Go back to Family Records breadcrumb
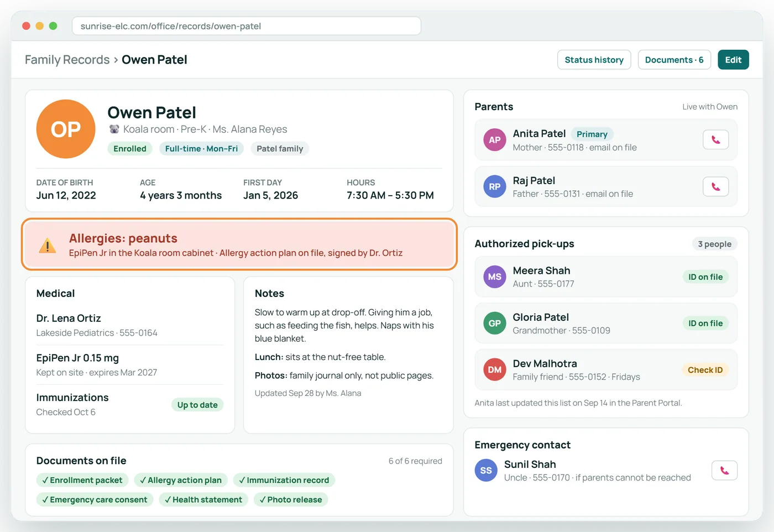 (67, 60)
